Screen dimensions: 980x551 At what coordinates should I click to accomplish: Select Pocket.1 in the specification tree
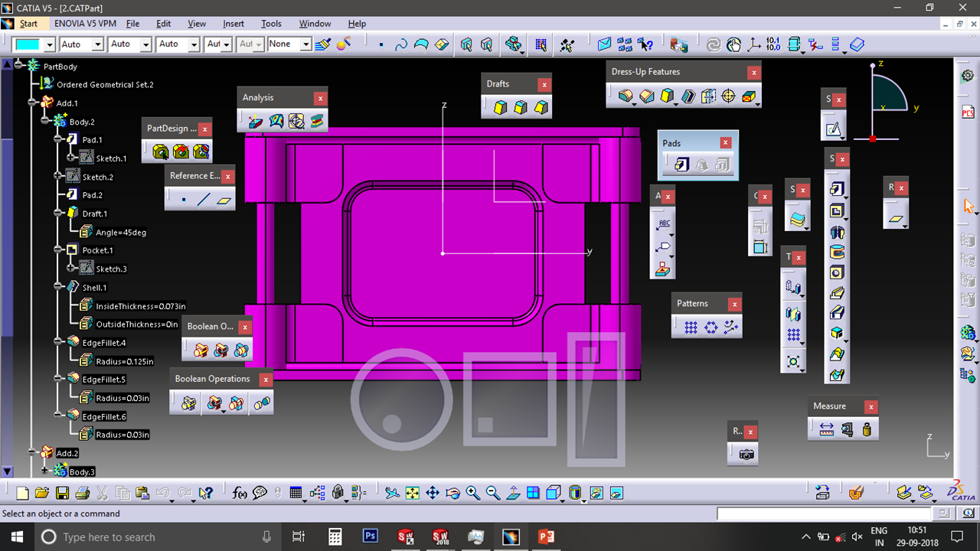97,250
